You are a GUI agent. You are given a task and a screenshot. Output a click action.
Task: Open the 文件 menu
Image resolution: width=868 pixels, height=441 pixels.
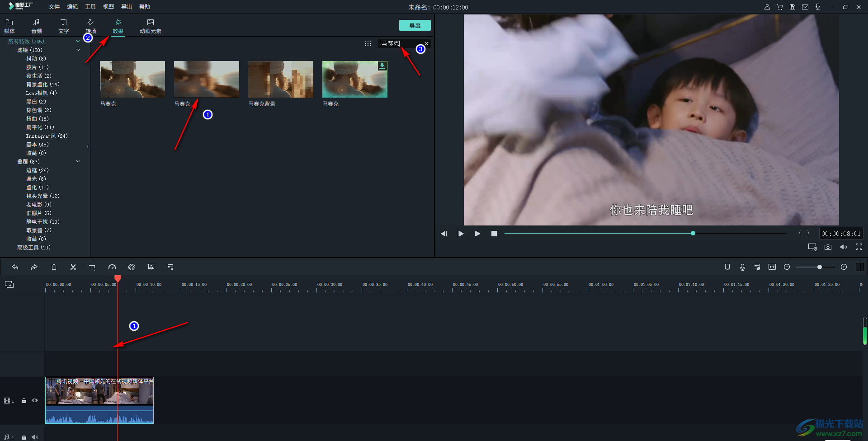click(54, 7)
